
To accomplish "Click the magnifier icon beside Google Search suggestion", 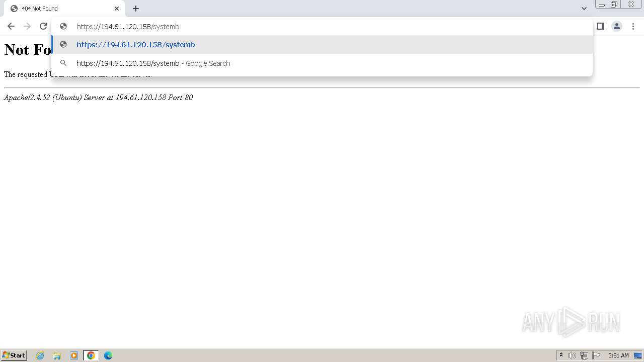I will pyautogui.click(x=63, y=63).
